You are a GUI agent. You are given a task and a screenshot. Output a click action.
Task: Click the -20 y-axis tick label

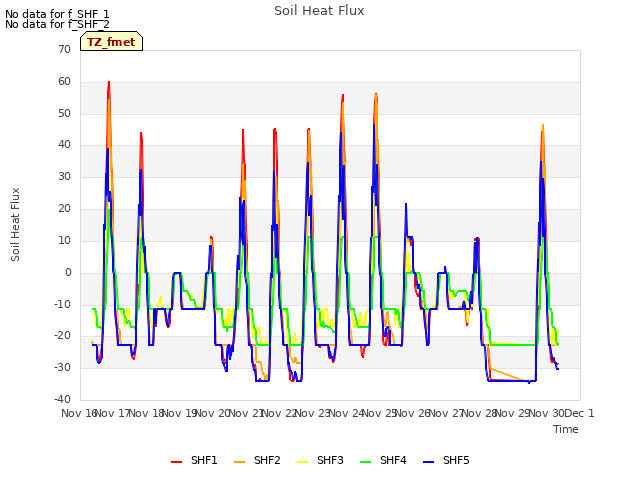click(x=63, y=336)
